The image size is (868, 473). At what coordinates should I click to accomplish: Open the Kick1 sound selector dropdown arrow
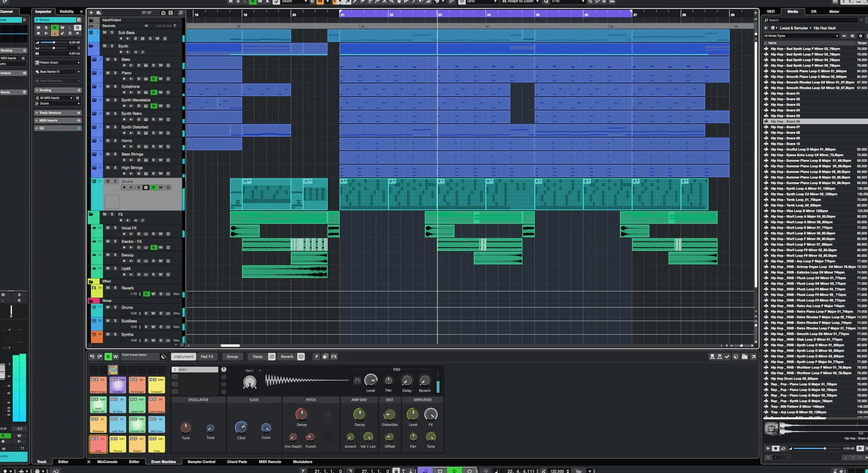click(x=260, y=371)
